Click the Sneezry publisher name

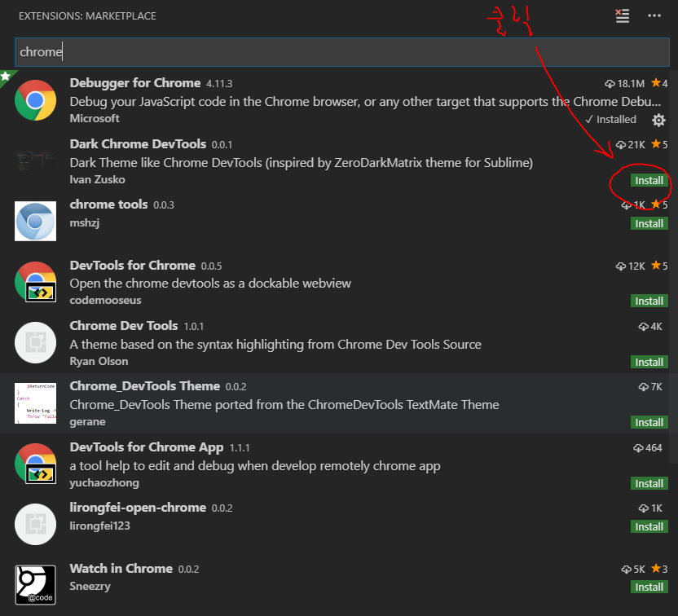(x=90, y=586)
